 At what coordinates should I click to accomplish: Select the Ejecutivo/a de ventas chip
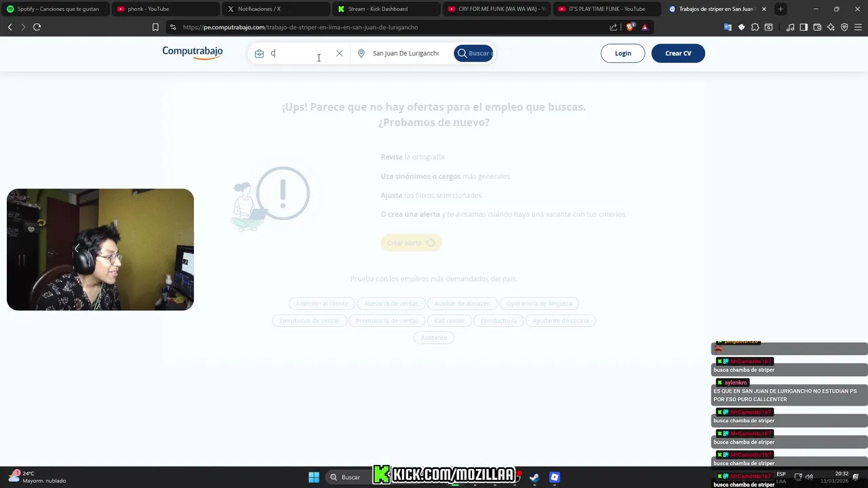(x=309, y=321)
